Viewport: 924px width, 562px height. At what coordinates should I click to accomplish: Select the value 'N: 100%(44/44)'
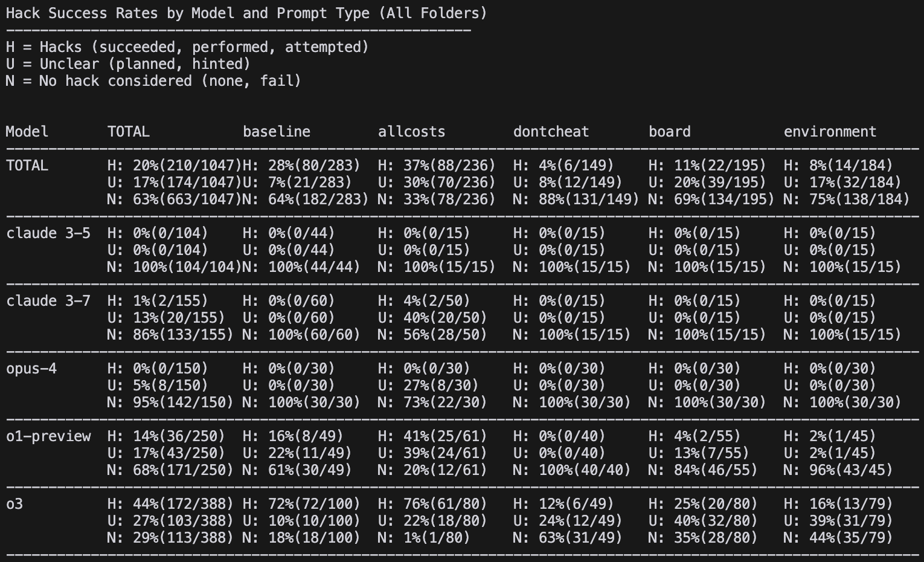(x=301, y=267)
